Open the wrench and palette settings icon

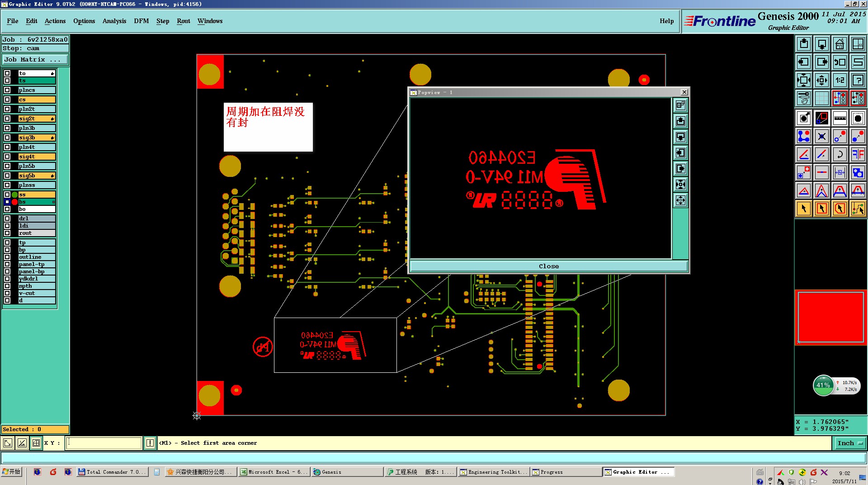pos(804,98)
